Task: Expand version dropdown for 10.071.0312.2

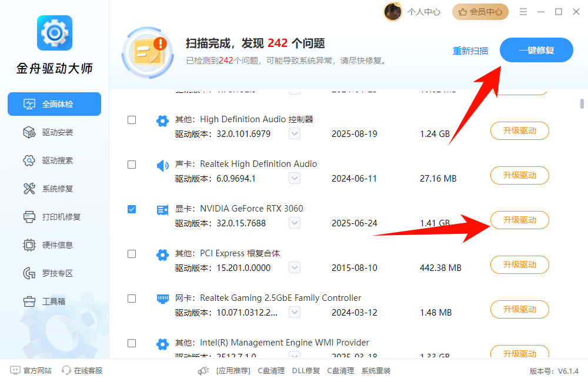Action: click(295, 312)
